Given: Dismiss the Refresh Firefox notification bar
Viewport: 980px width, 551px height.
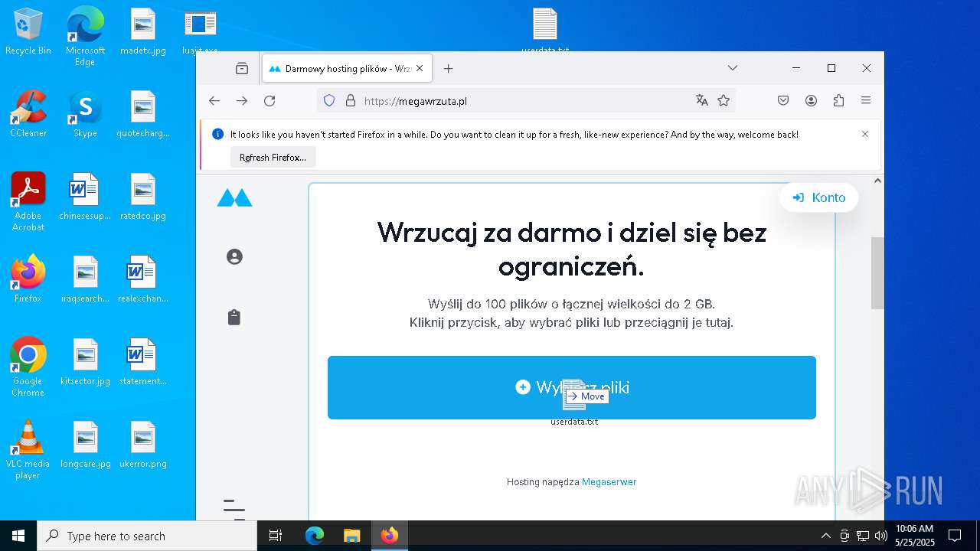Looking at the screenshot, I should [865, 134].
